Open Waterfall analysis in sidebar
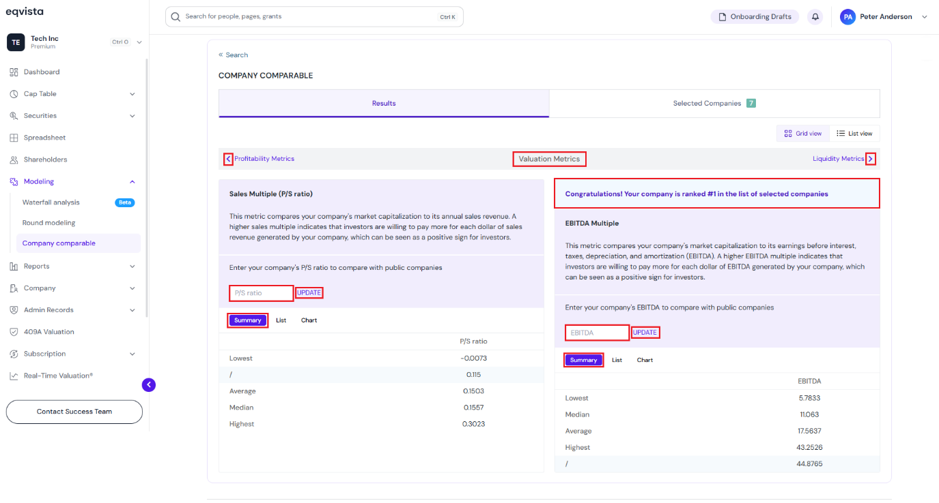The width and height of the screenshot is (939, 503). 51,202
